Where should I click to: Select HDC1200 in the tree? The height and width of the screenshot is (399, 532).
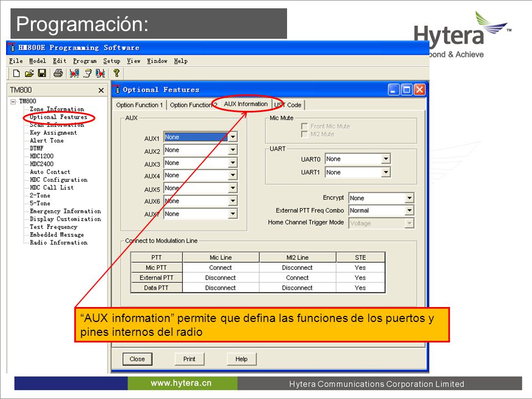click(x=42, y=156)
